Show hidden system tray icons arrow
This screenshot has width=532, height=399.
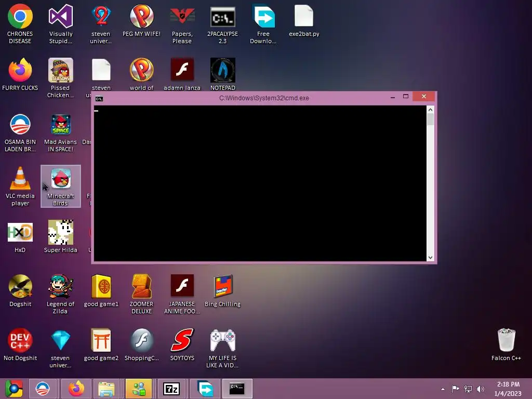(x=443, y=389)
